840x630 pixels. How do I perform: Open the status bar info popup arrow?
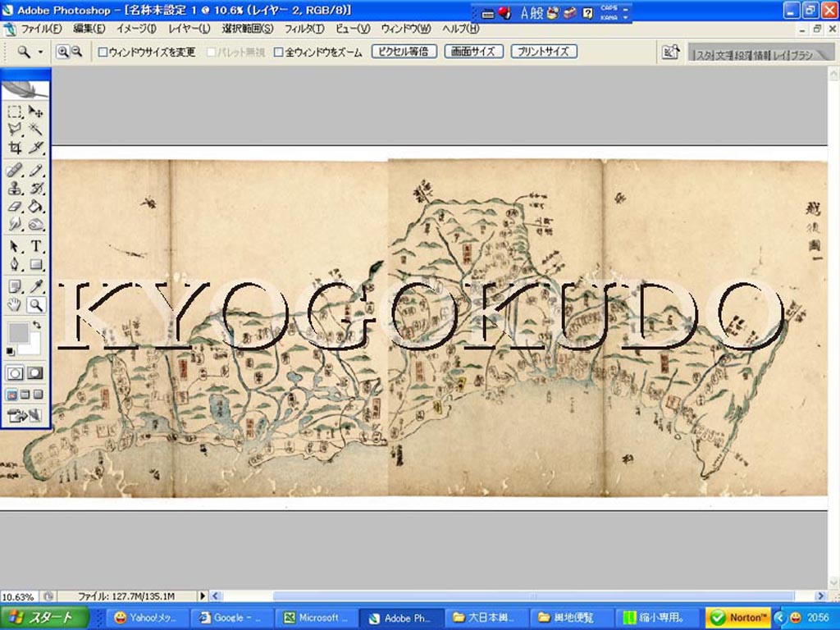(203, 596)
